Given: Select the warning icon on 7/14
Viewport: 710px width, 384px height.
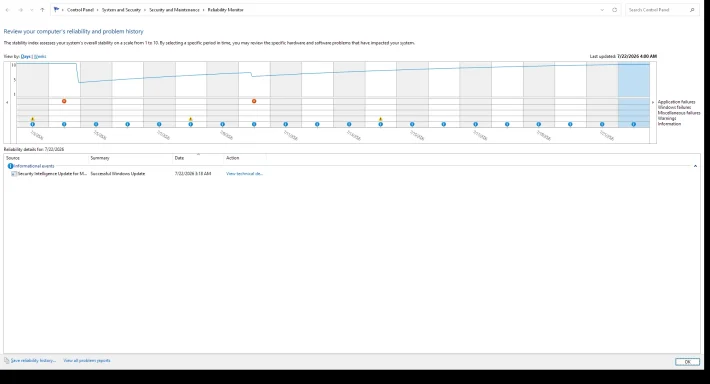Looking at the screenshot, I should [x=380, y=119].
